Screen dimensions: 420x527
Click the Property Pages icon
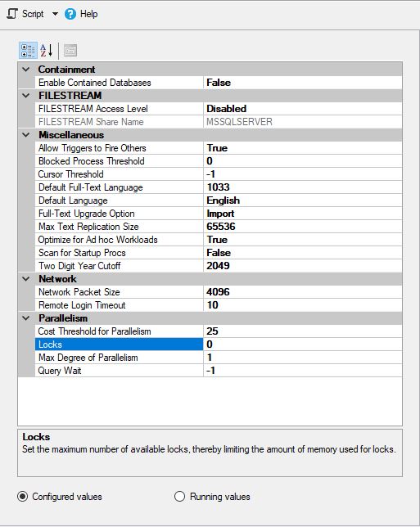click(70, 51)
